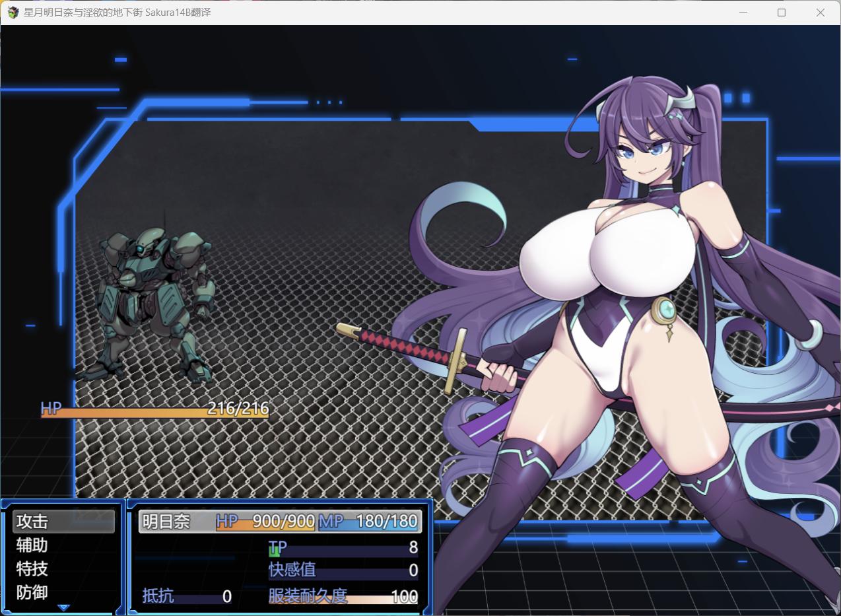Select the 明日奈 character name
This screenshot has width=841, height=616.
click(x=166, y=522)
